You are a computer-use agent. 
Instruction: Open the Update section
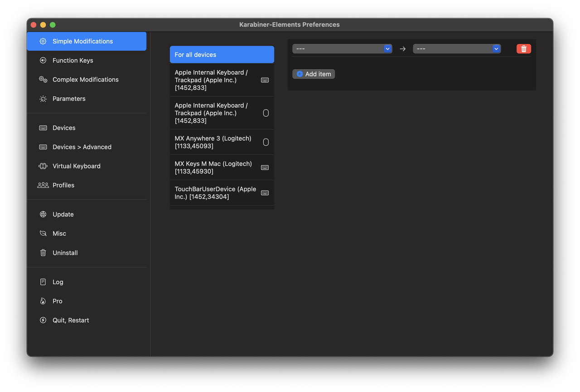[87, 215]
